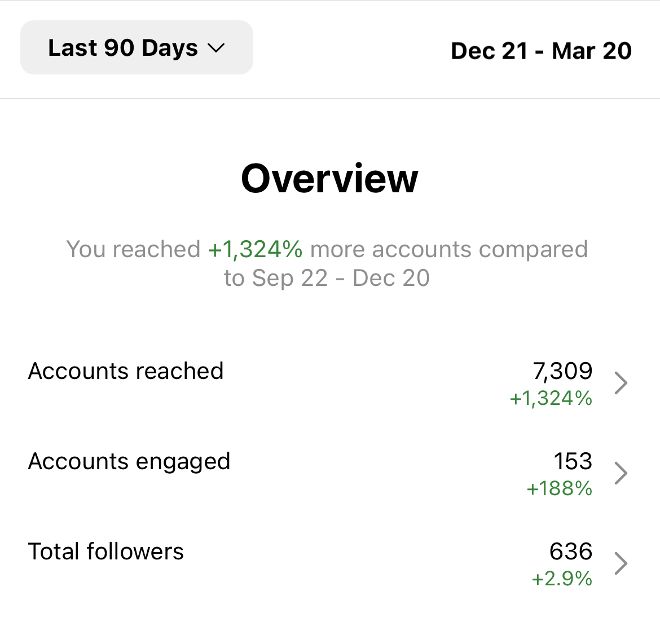Click the "You reached" summary text
The height and width of the screenshot is (644, 660).
133,249
